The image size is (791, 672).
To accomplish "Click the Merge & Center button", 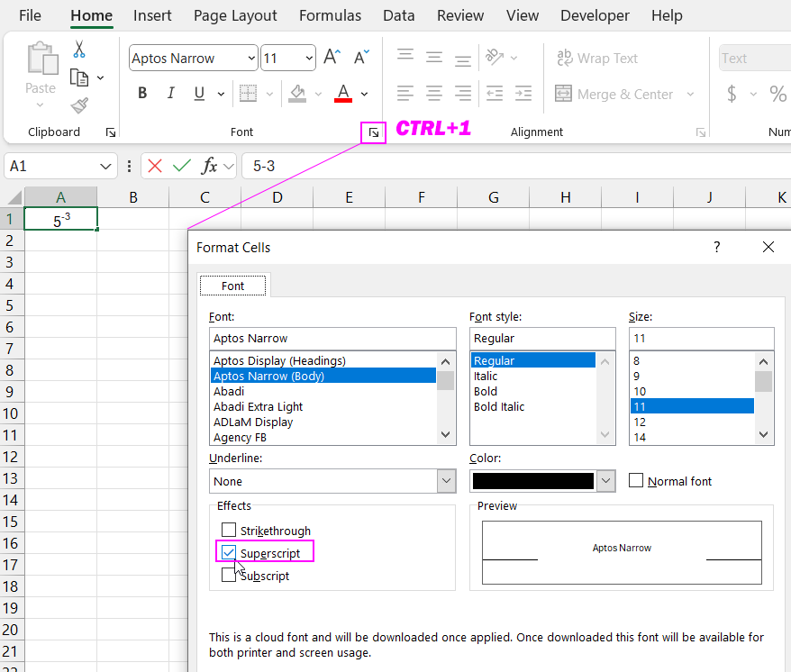I will [x=615, y=94].
